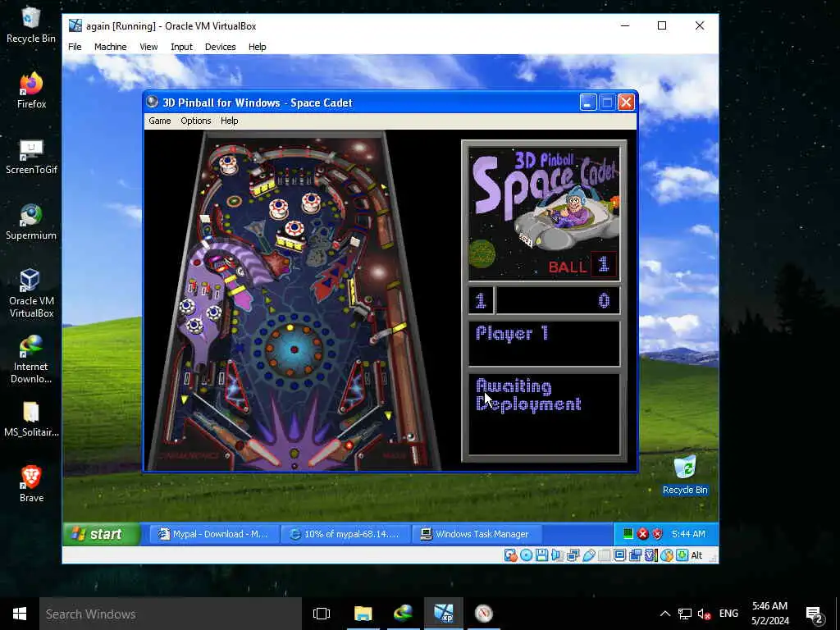The height and width of the screenshot is (630, 840).
Task: Open the VirtualBox Input menu
Action: point(181,47)
